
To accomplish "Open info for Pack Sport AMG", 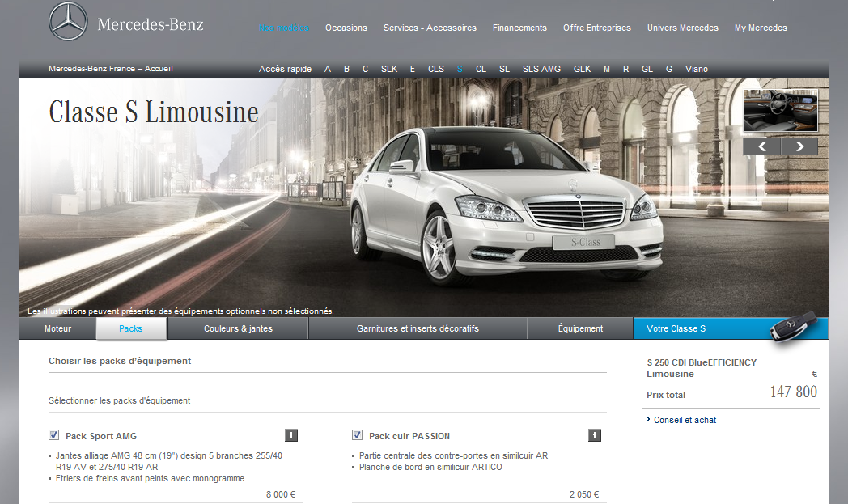I will 291,435.
